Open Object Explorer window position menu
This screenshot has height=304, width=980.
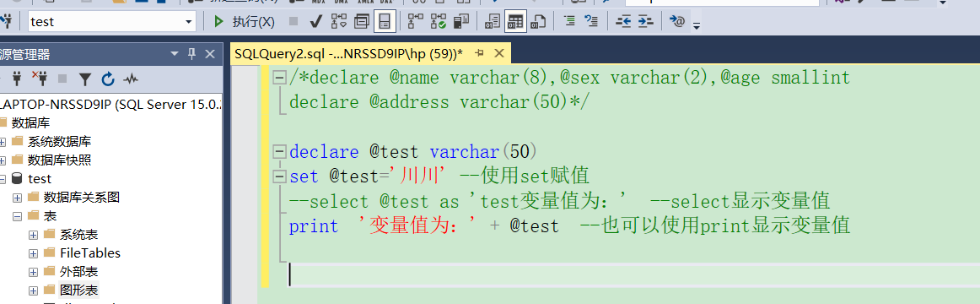[x=174, y=54]
